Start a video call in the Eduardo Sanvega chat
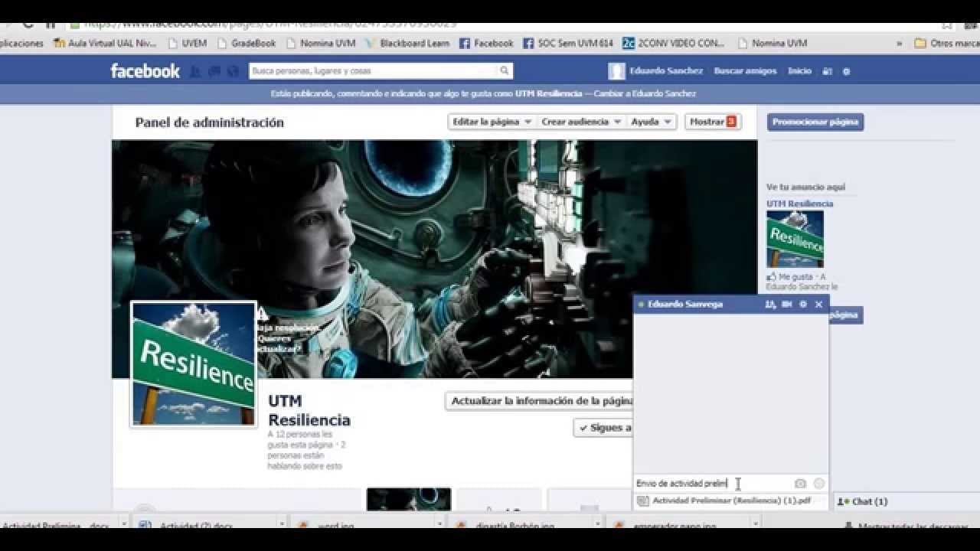The height and width of the screenshot is (551, 980). [x=786, y=304]
